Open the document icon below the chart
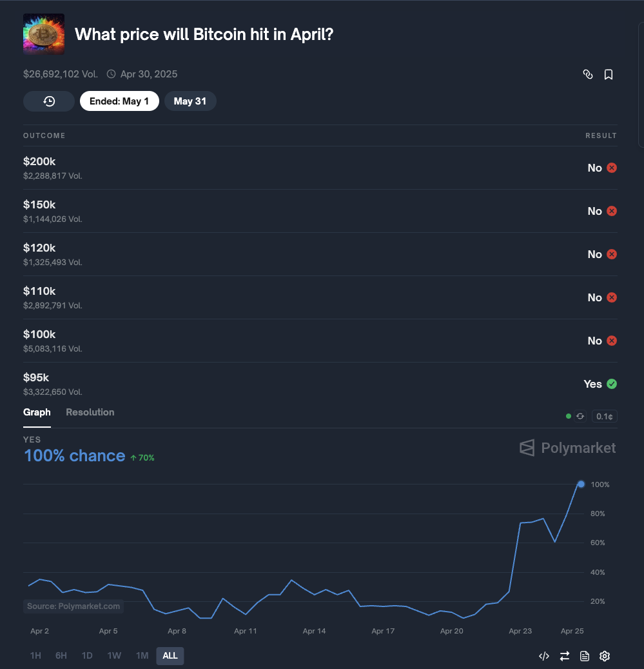The image size is (644, 669). point(585,656)
